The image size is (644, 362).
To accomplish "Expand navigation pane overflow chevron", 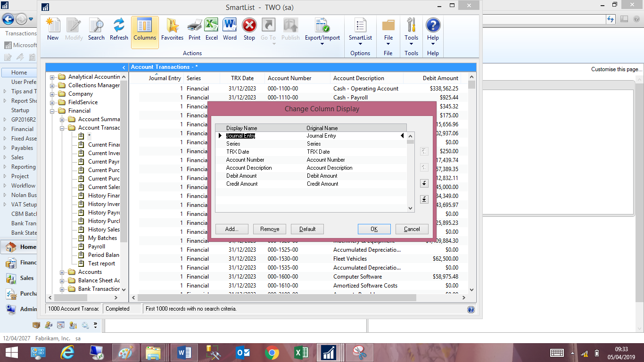I will [x=96, y=325].
